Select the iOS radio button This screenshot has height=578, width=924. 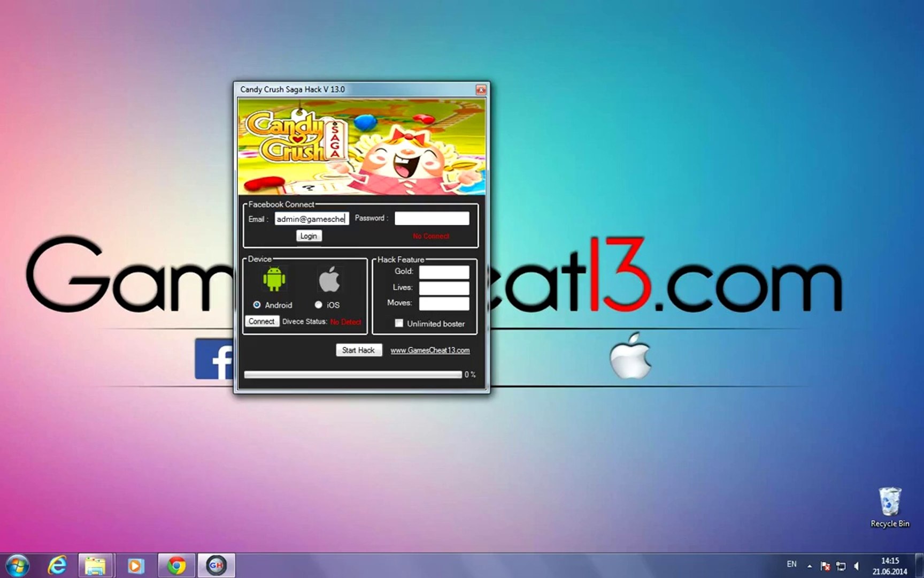click(x=319, y=305)
